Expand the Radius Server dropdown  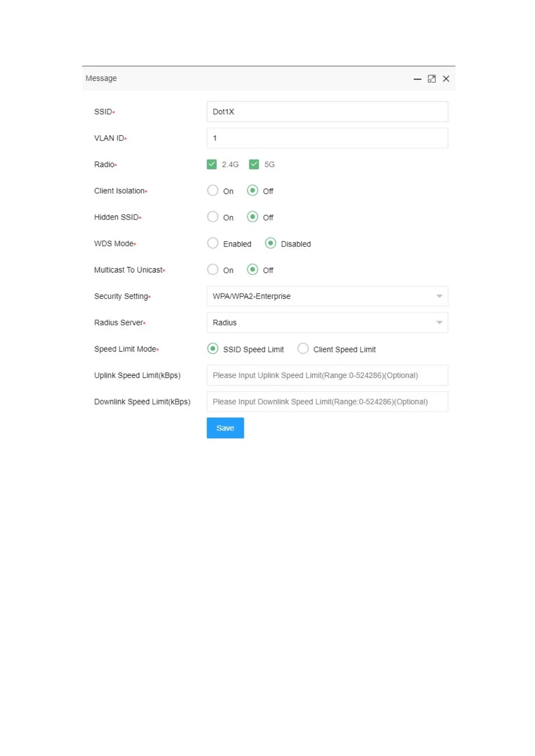[x=327, y=323]
